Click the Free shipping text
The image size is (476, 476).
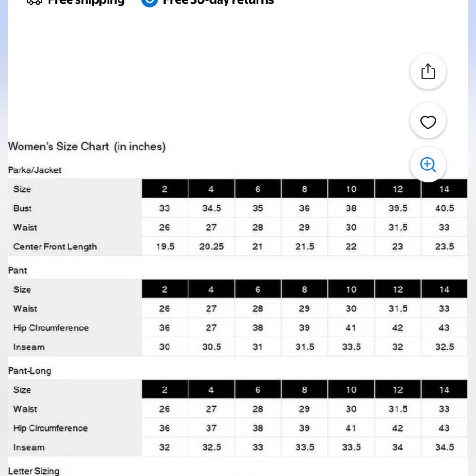86,2
